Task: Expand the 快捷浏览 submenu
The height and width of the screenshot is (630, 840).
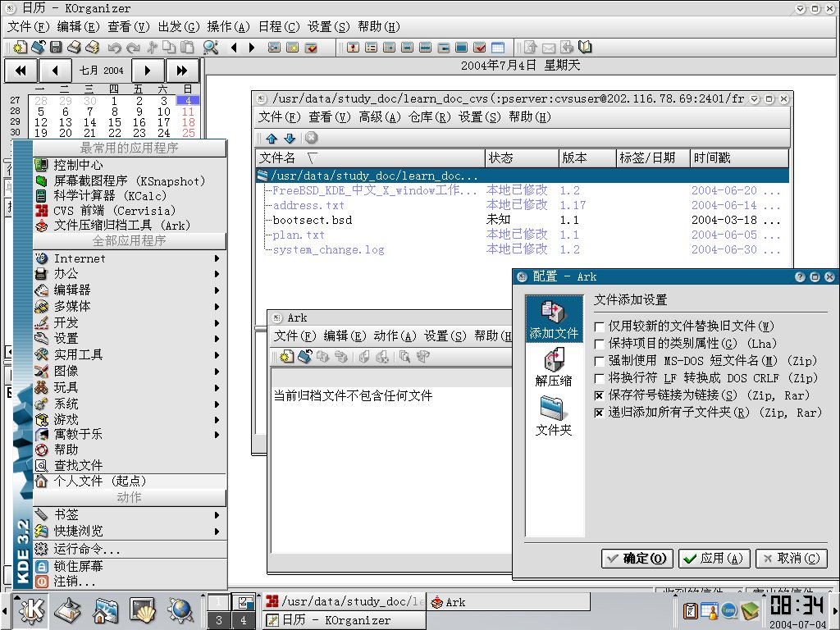Action: tap(130, 531)
